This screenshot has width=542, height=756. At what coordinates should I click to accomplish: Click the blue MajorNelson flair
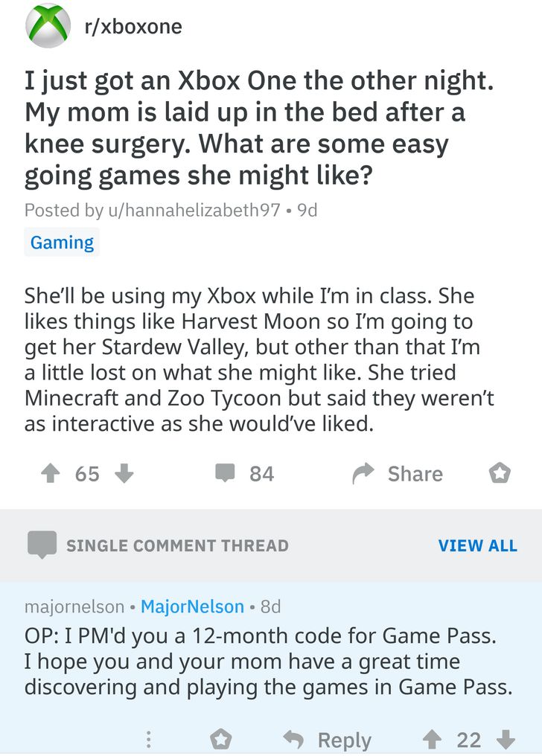coord(192,606)
